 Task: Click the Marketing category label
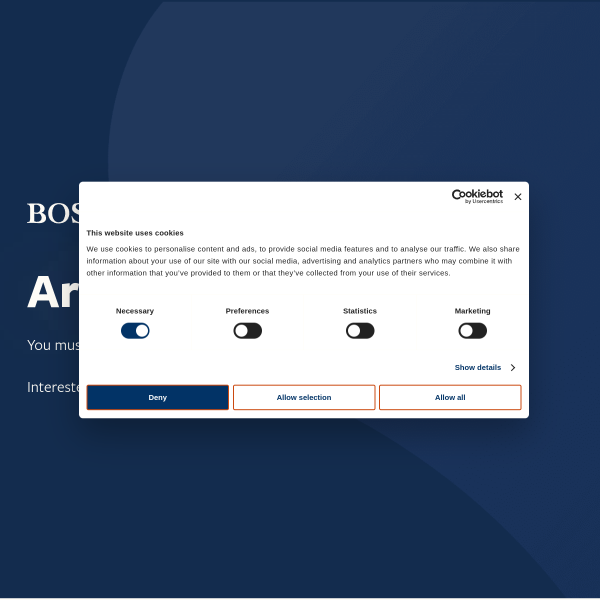pos(472,311)
